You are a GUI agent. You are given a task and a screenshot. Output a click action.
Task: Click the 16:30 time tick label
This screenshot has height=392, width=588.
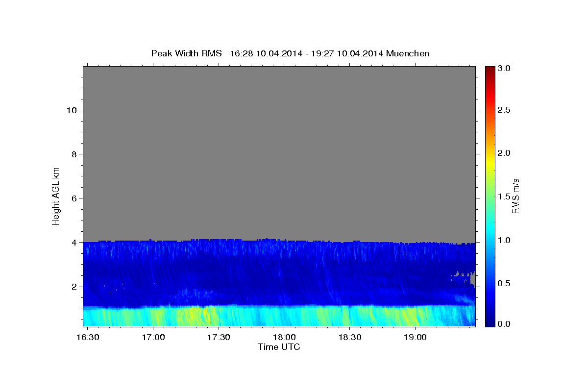88,338
